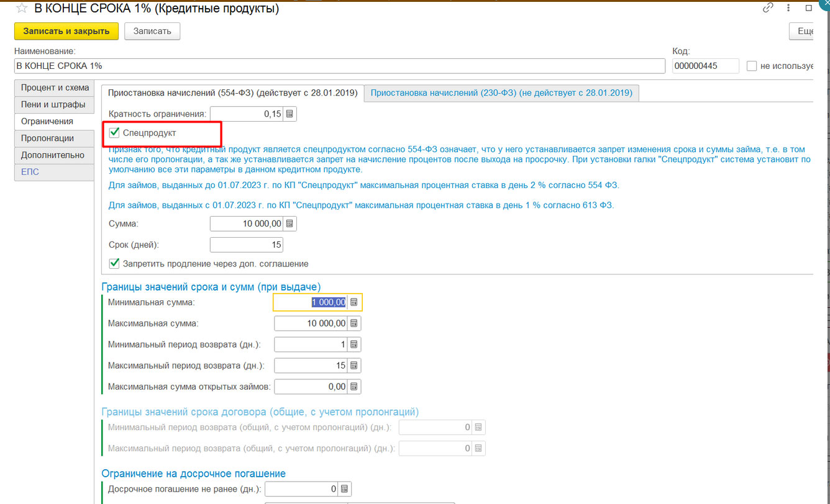Edit Минимальный период возврата (дн.) value
830x504 pixels.
[x=311, y=344]
